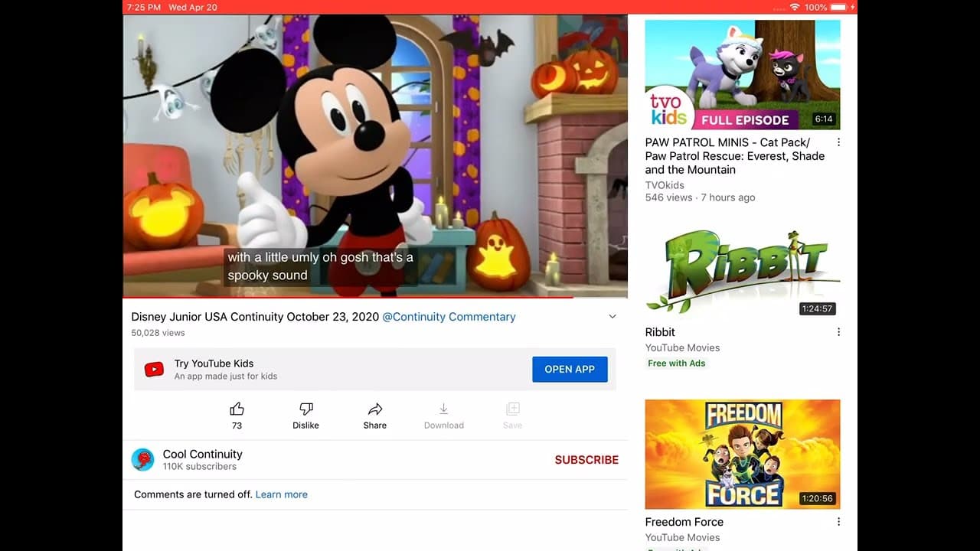Click 110K subscribers text
The height and width of the screenshot is (551, 980).
point(199,467)
